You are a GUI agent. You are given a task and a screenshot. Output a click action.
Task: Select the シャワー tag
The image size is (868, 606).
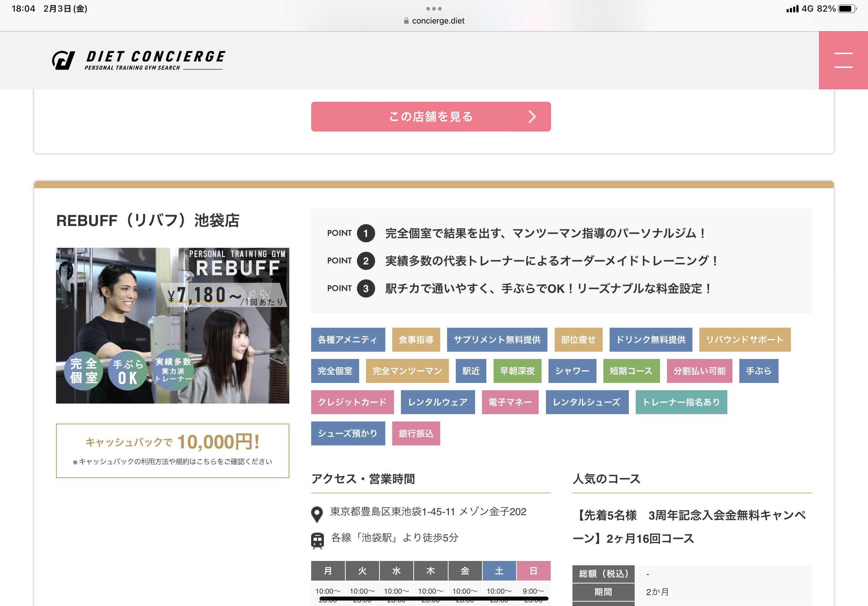coord(572,371)
